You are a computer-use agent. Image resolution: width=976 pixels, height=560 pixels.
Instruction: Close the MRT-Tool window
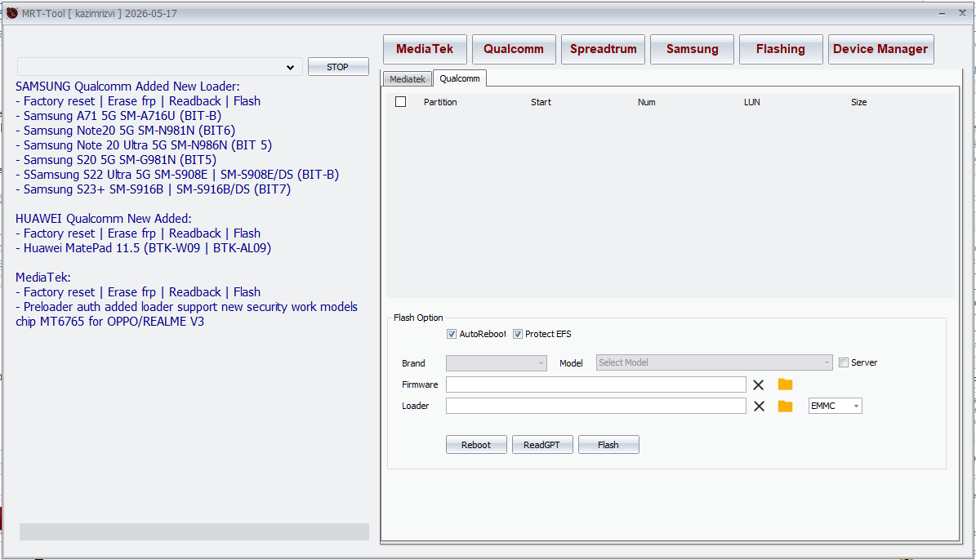[x=961, y=13]
